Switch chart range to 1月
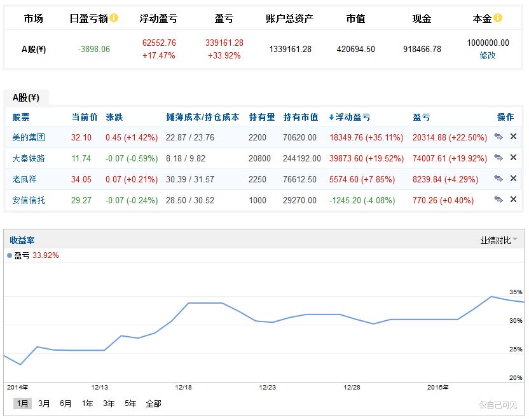Image resolution: width=529 pixels, height=420 pixels. (x=22, y=403)
